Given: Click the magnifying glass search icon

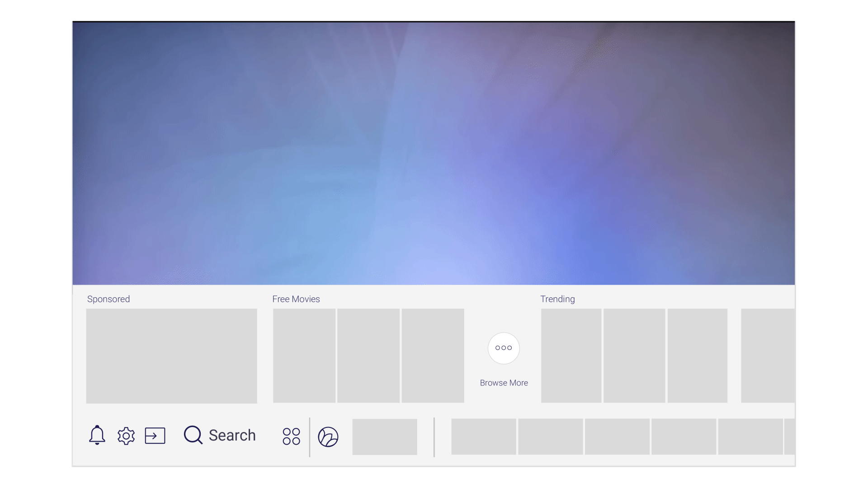Looking at the screenshot, I should click(193, 435).
